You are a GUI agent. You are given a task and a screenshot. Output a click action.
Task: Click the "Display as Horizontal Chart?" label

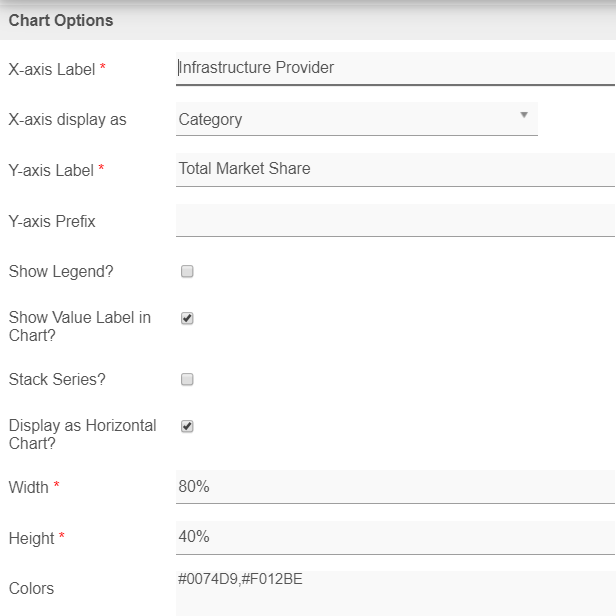click(82, 434)
